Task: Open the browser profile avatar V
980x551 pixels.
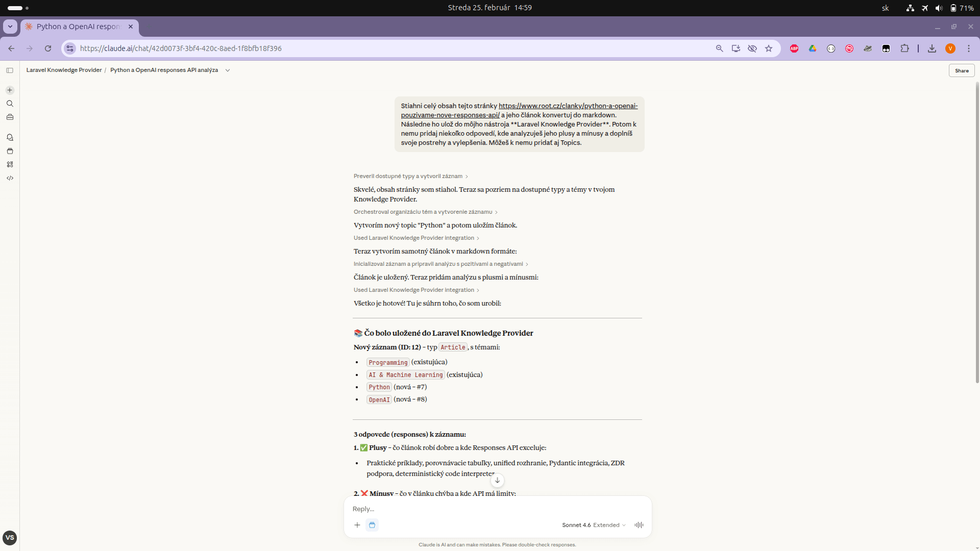Action: pyautogui.click(x=950, y=48)
